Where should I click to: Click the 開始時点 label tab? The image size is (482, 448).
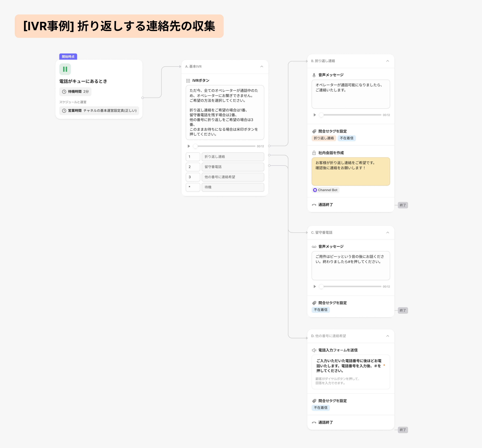click(68, 57)
